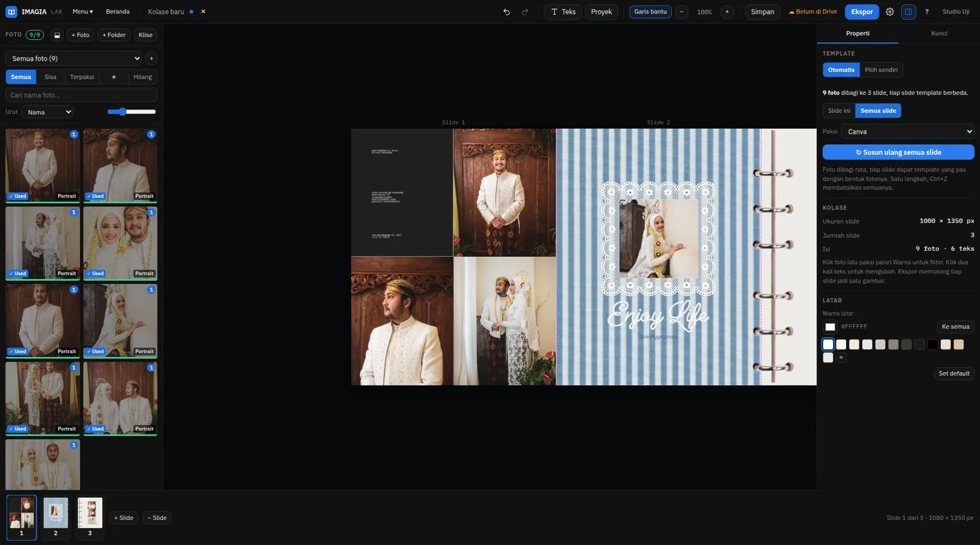Show Sisa photos tab

coord(50,77)
